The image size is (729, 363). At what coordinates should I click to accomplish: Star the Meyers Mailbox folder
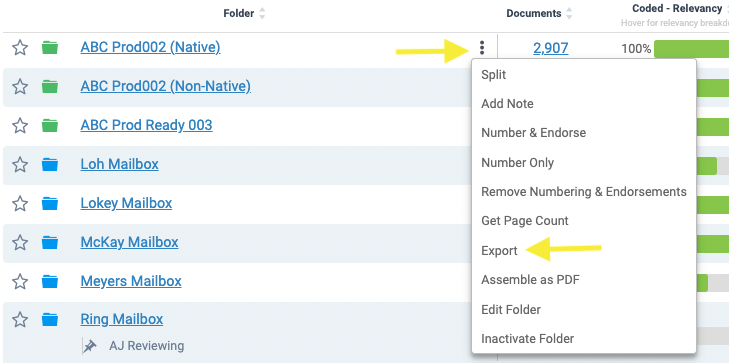20,282
